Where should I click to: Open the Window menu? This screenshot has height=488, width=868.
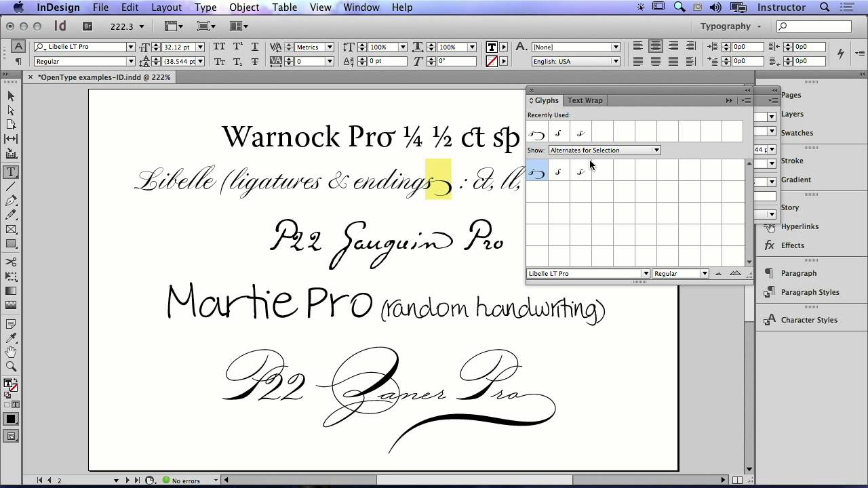[361, 7]
